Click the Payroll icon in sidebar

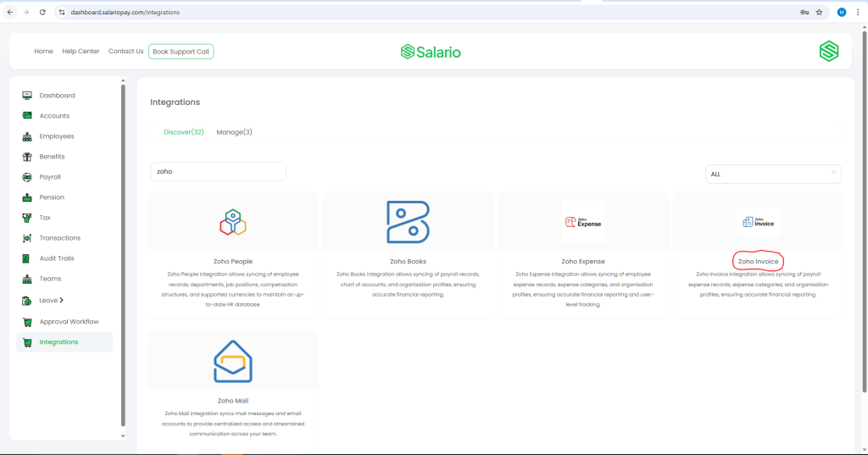26,177
